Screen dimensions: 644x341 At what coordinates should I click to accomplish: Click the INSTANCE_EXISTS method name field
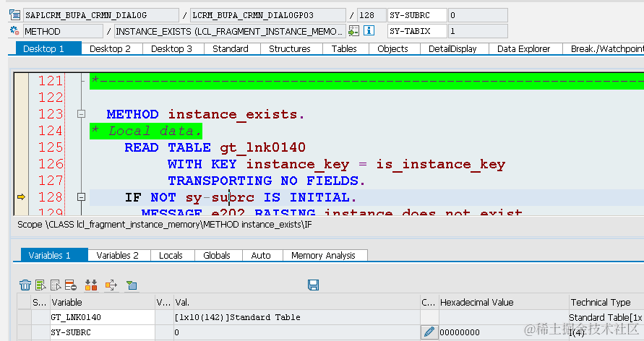230,31
